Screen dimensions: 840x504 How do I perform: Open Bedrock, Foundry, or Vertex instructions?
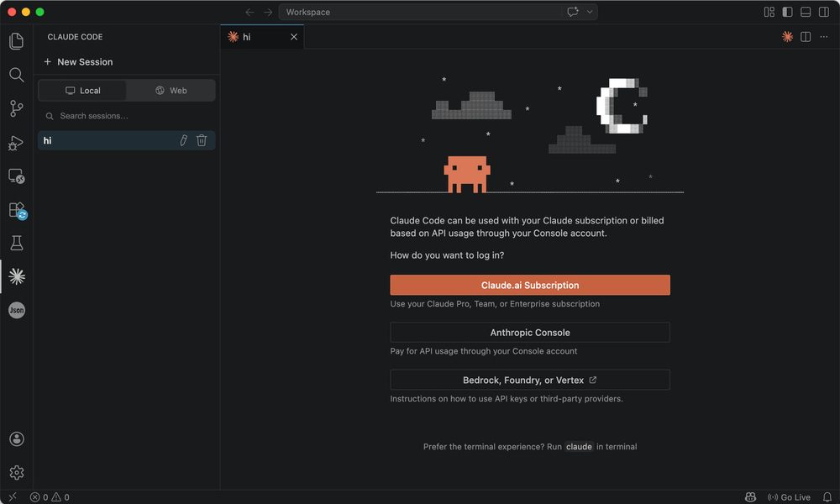click(x=530, y=380)
